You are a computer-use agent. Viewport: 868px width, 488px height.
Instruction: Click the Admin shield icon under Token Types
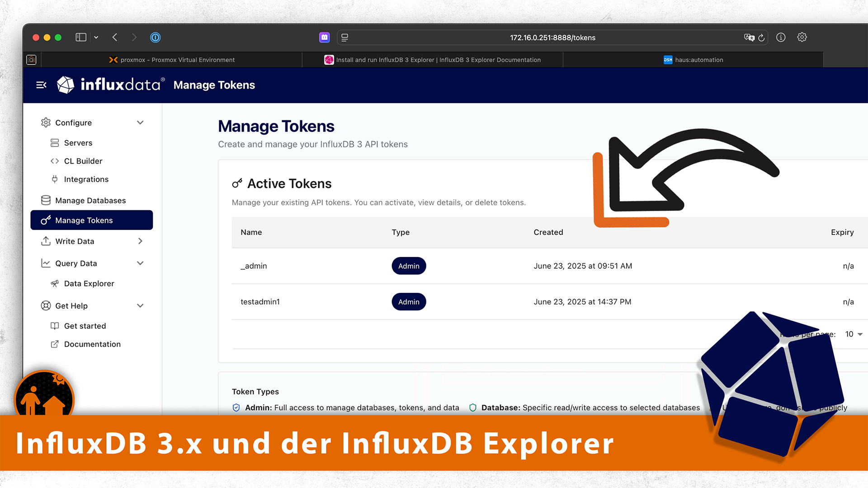[236, 408]
